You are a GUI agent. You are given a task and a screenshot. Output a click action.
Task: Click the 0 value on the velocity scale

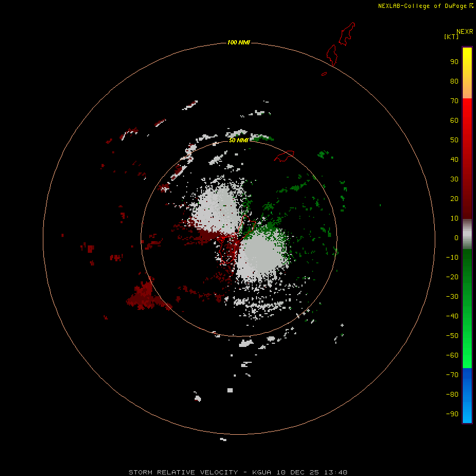(x=456, y=237)
